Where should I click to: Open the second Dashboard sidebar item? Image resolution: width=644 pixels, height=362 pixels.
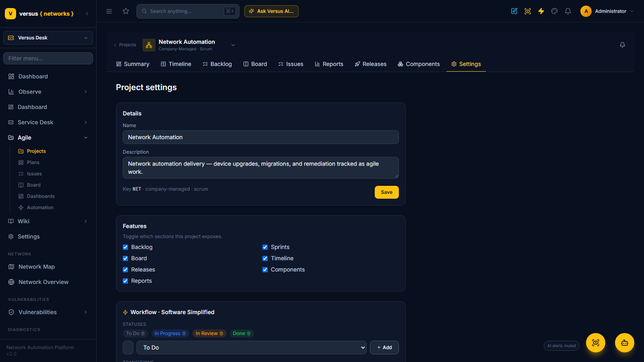[x=48, y=107]
